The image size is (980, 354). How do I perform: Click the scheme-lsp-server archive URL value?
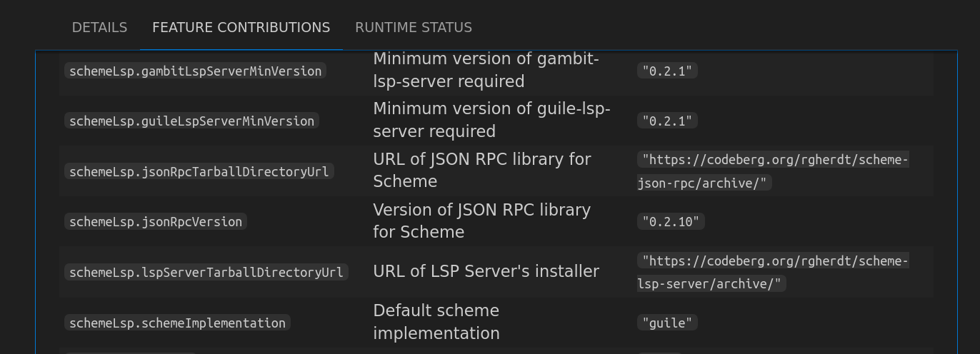[x=773, y=272]
